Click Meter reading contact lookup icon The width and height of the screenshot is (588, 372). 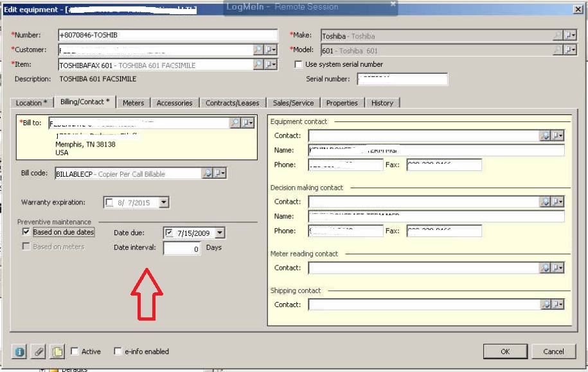(x=545, y=268)
